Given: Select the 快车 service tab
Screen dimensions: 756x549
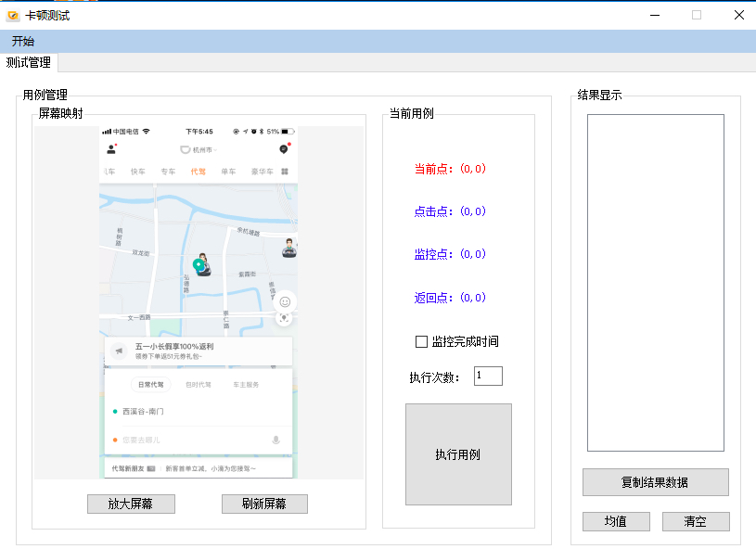Looking at the screenshot, I should pyautogui.click(x=138, y=172).
